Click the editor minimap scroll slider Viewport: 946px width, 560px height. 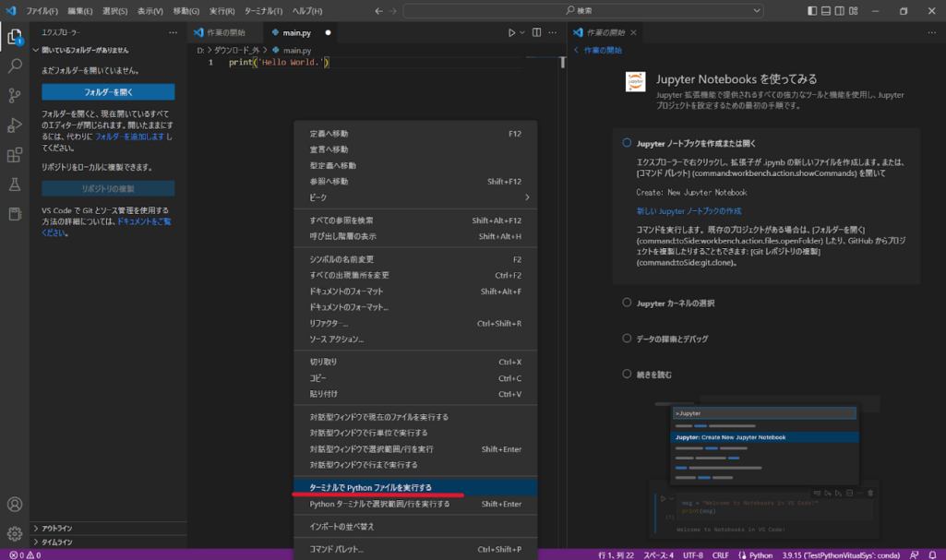pos(563,62)
